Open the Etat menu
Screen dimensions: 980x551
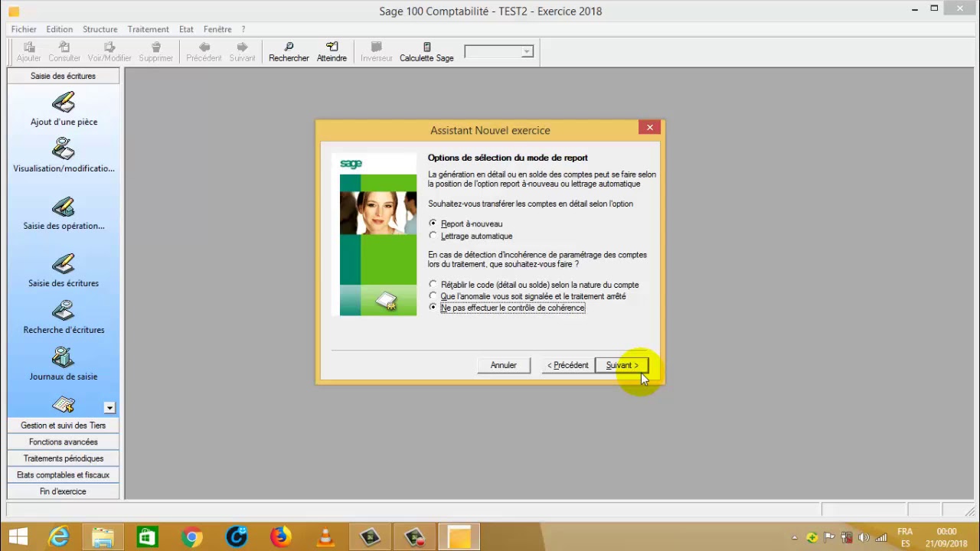point(186,29)
